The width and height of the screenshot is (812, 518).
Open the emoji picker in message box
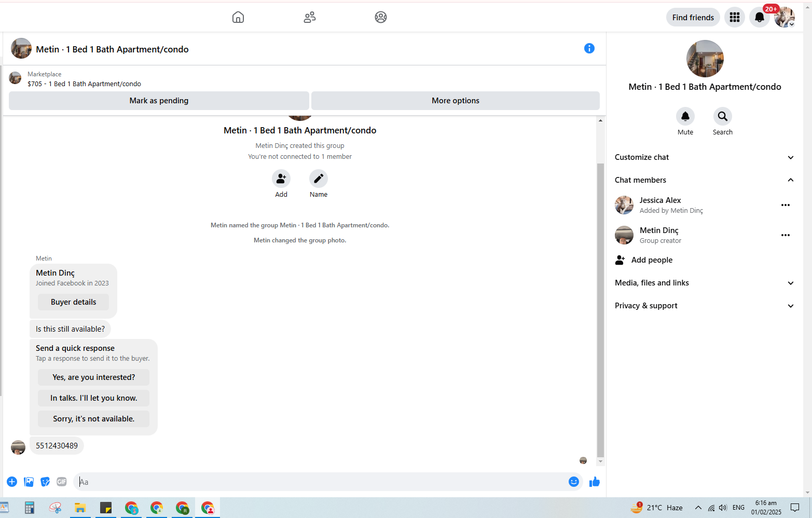[x=574, y=482]
